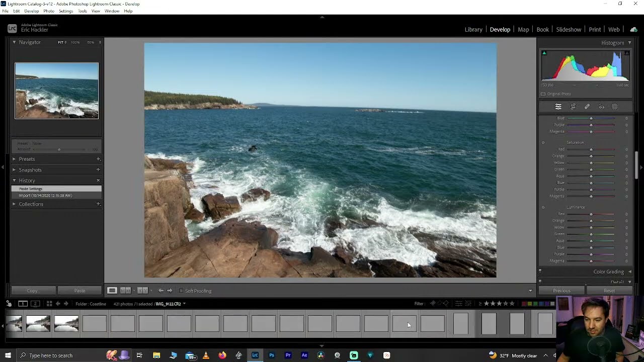Clear history with the X button
644x362 pixels.
point(98,180)
